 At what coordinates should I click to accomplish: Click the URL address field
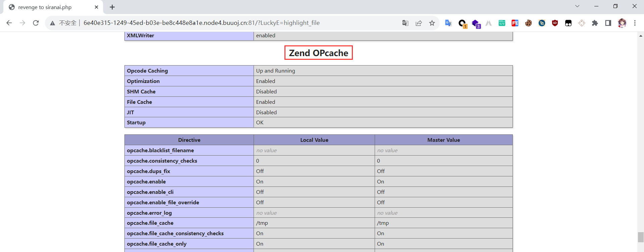pyautogui.click(x=201, y=23)
